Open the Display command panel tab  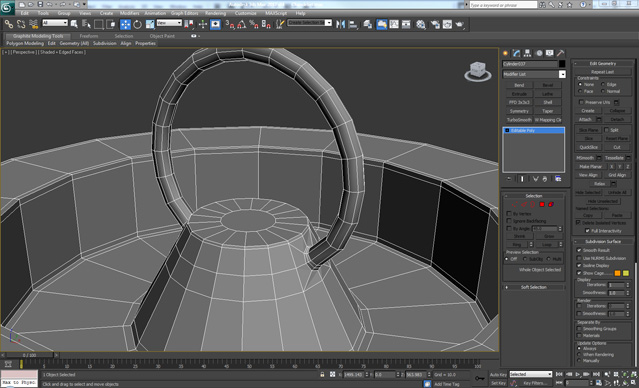click(550, 53)
